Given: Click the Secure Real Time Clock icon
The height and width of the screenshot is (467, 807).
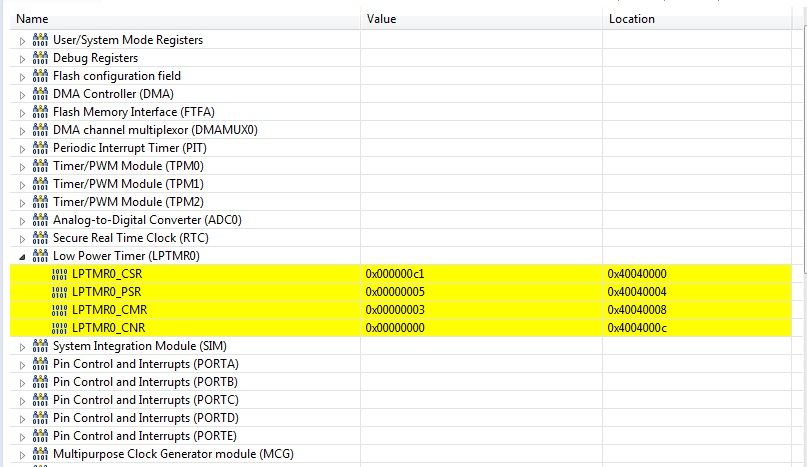Looking at the screenshot, I should [40, 238].
